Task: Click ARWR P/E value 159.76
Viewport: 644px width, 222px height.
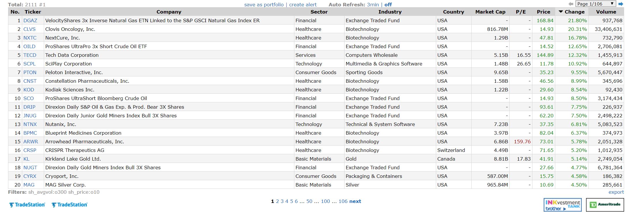Action: (522, 142)
